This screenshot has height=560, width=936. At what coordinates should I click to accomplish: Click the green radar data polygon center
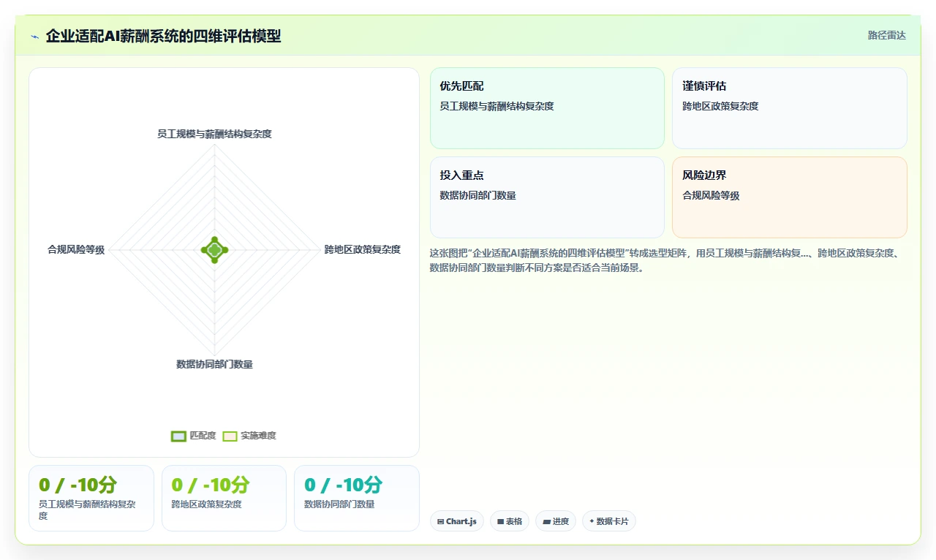pyautogui.click(x=214, y=250)
